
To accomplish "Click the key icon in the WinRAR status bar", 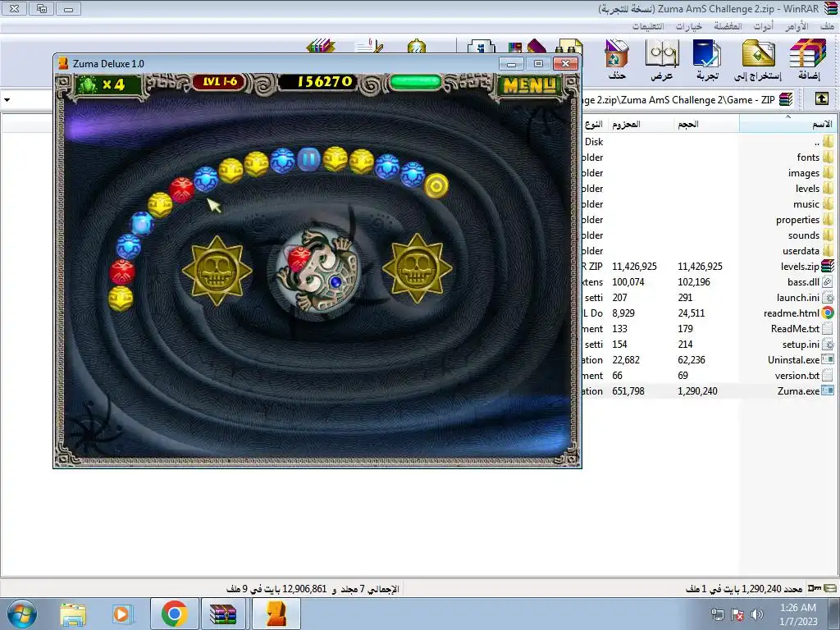I will coord(815,588).
